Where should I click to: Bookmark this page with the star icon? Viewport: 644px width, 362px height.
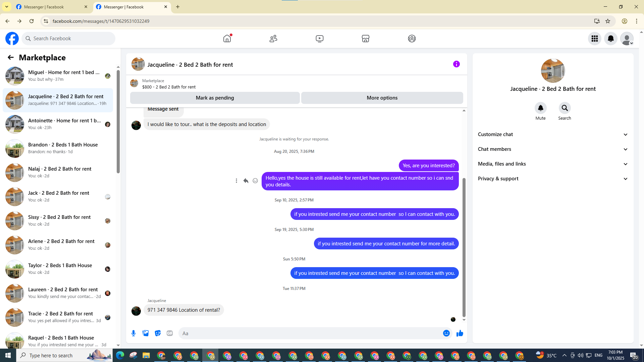608,21
